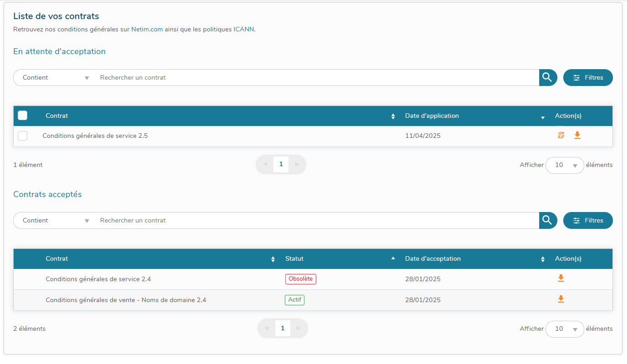Sort accepted contracts by Date d'acceptation
Screen dimensions: 627x364
pyautogui.click(x=542, y=259)
